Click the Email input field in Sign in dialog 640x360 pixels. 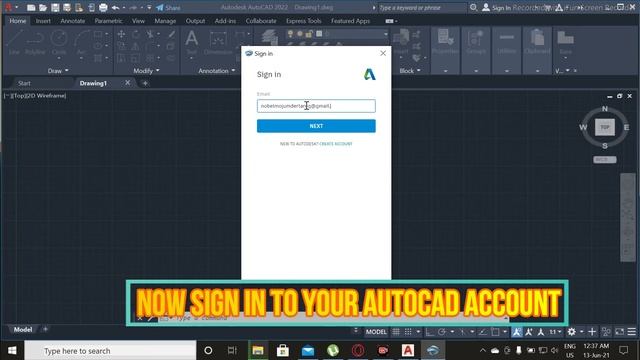[316, 106]
